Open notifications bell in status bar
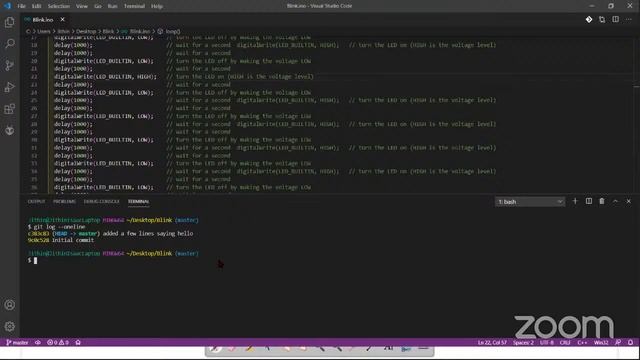640x360 pixels. pos(631,342)
